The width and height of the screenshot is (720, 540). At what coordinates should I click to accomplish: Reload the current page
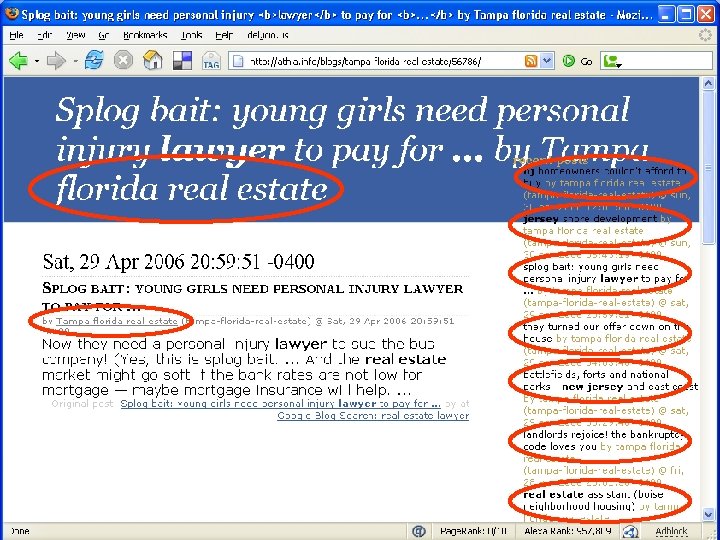95,60
